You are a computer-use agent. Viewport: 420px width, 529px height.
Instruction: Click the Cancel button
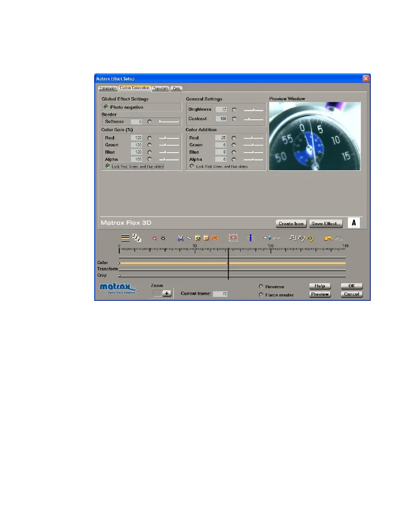(x=352, y=294)
